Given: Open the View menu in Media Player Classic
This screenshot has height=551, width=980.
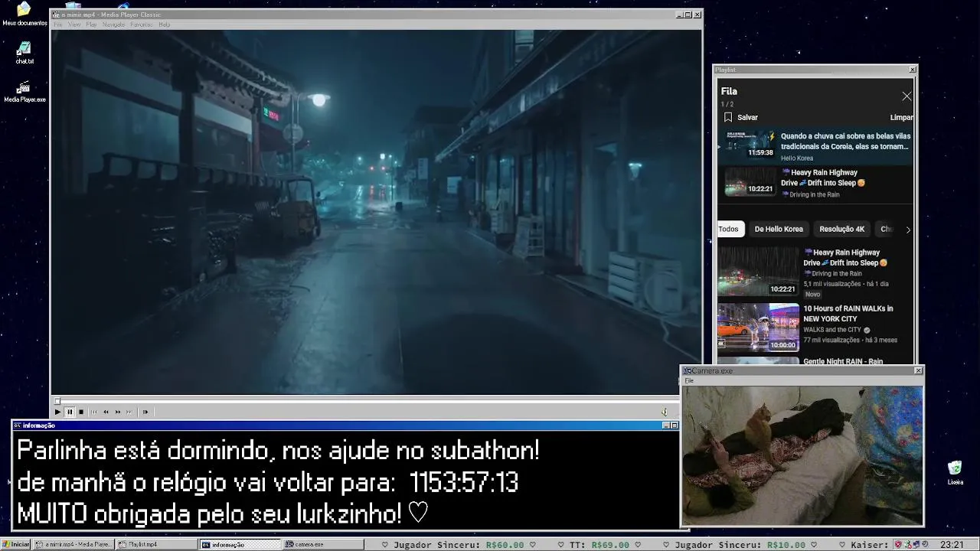Looking at the screenshot, I should pyautogui.click(x=74, y=24).
